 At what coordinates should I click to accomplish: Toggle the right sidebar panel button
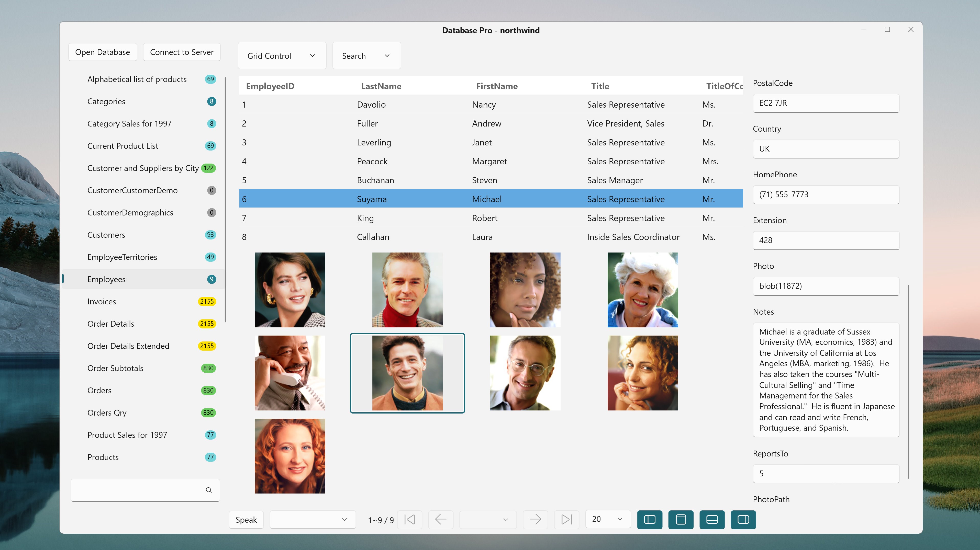[x=743, y=519]
